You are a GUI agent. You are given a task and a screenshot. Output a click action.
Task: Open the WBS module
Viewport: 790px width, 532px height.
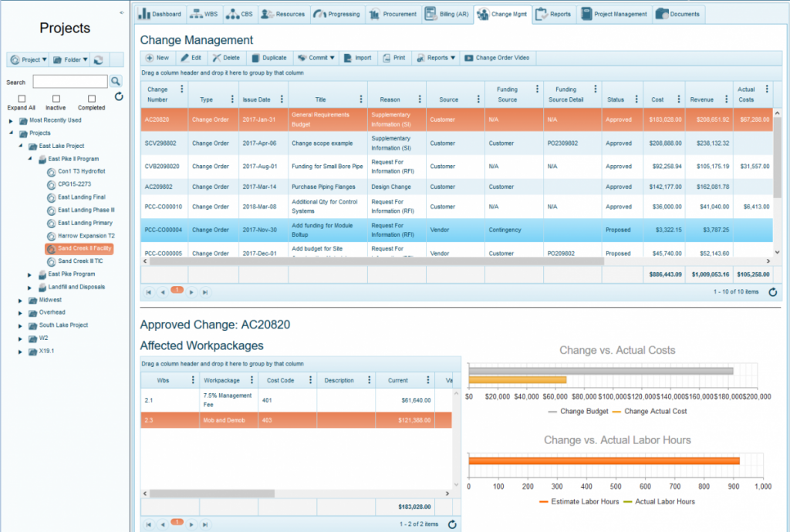[204, 13]
